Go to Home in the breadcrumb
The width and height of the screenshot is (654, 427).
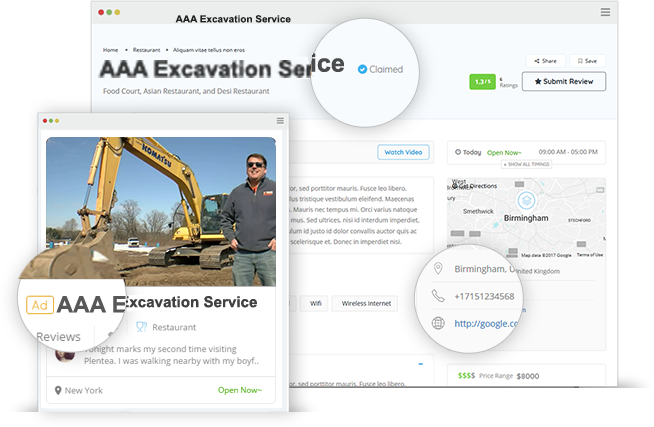click(x=110, y=49)
